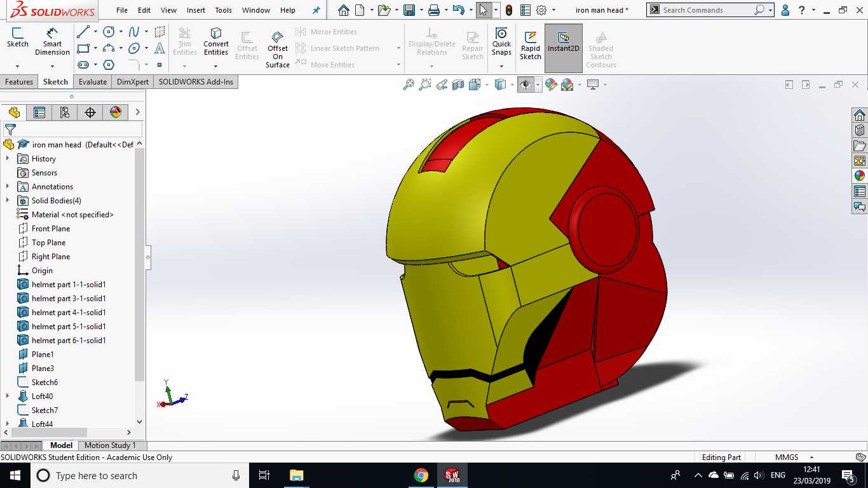Viewport: 868px width, 488px height.
Task: Pick the Line sketch tool
Action: [83, 32]
